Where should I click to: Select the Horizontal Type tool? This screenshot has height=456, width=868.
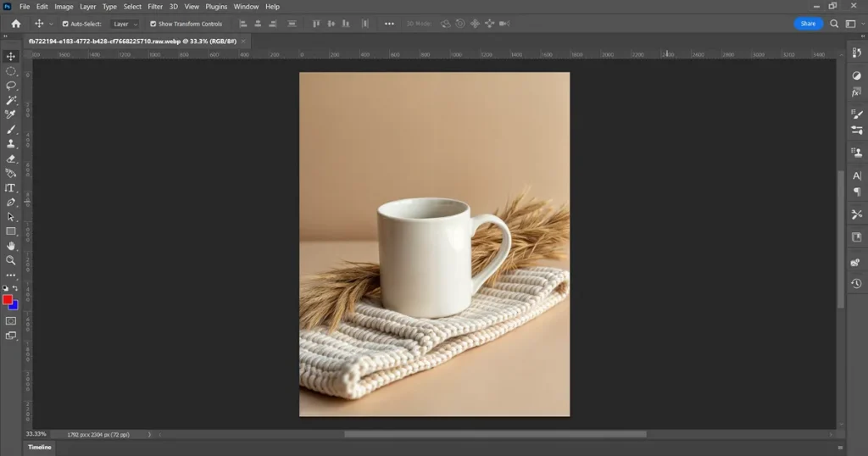[10, 188]
